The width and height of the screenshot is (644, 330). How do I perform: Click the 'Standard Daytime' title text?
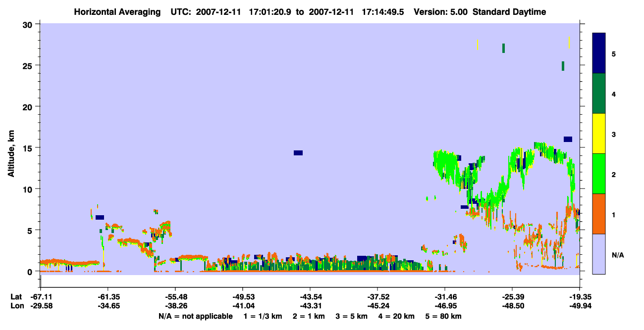tap(509, 12)
